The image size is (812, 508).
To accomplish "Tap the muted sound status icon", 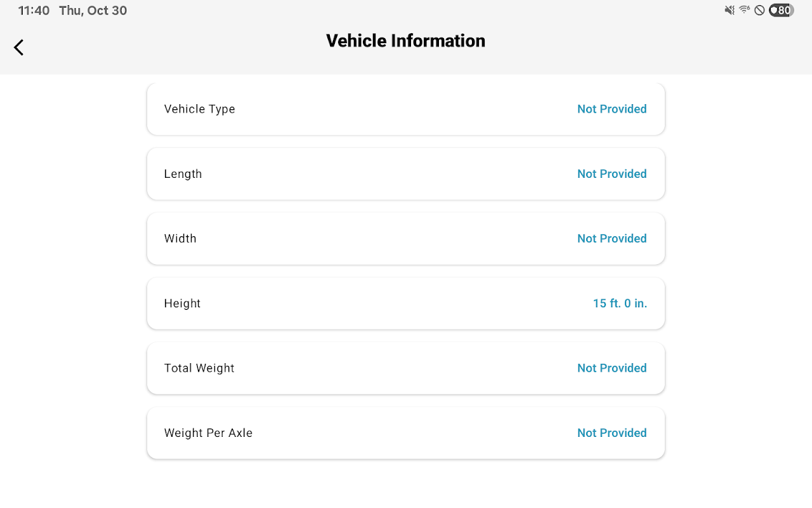I will point(730,10).
